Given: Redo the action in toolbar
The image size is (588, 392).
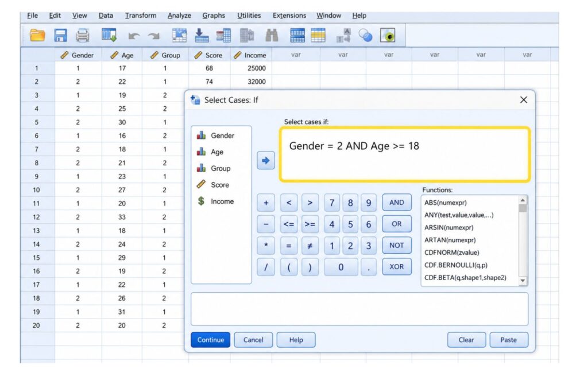Looking at the screenshot, I should (x=154, y=36).
